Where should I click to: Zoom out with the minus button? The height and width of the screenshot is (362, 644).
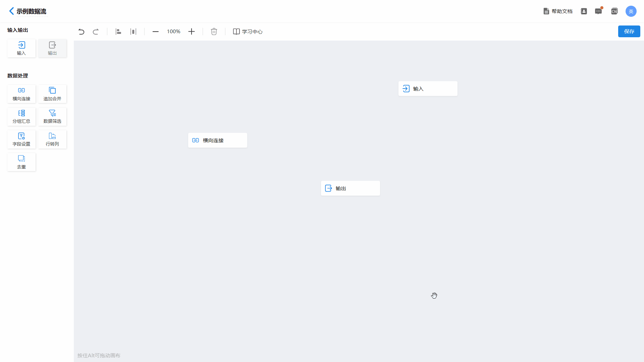[156, 32]
